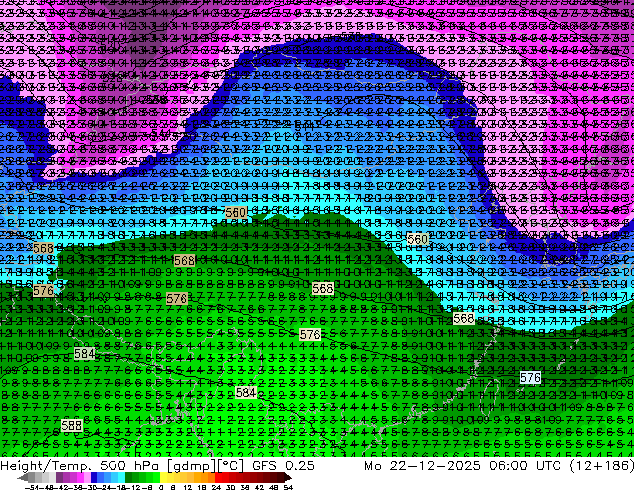Viewport: 634px width, 490px height.
Task: Click the '500 hPa' level text
Action: click(129, 465)
